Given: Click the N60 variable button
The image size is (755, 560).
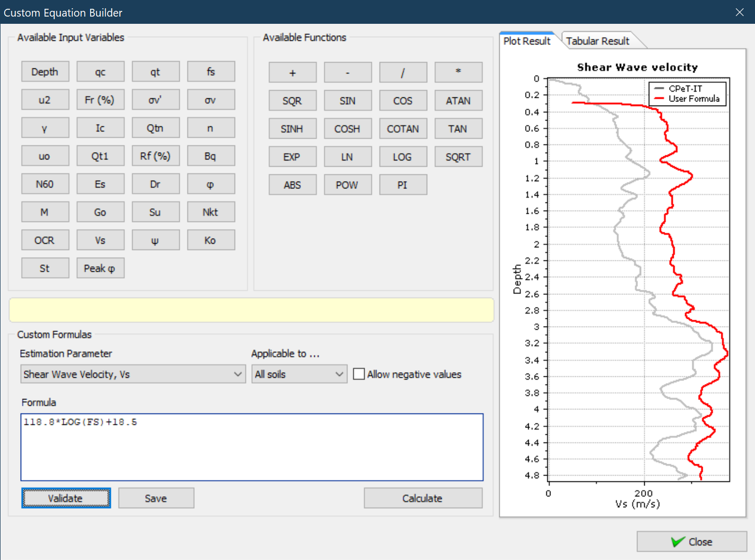Looking at the screenshot, I should [45, 184].
